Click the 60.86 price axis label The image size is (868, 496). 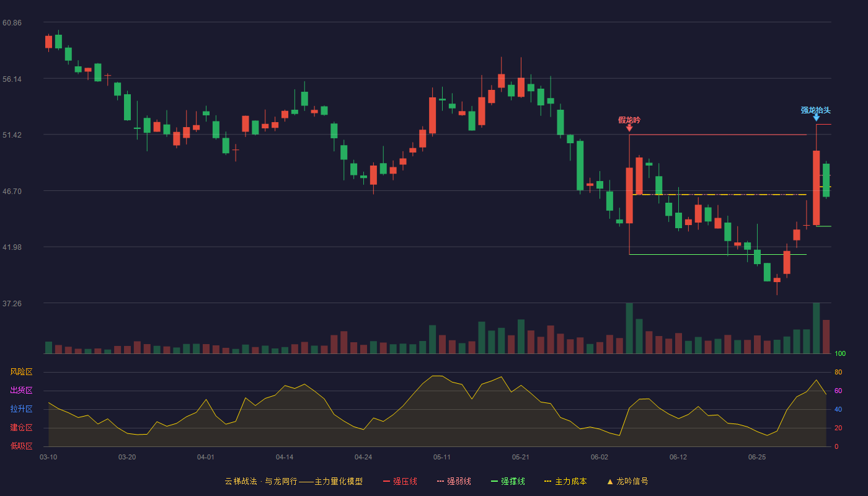click(12, 23)
